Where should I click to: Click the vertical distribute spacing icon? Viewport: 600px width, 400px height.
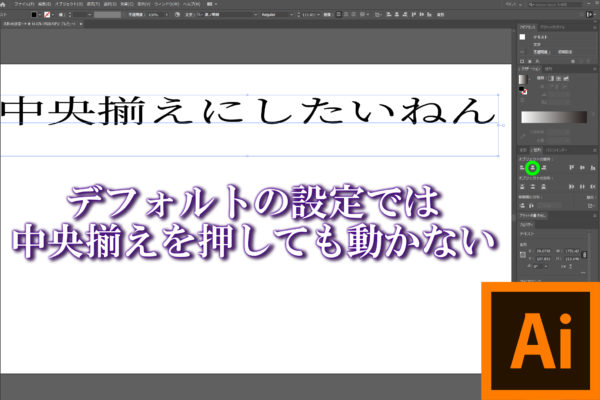[x=522, y=206]
